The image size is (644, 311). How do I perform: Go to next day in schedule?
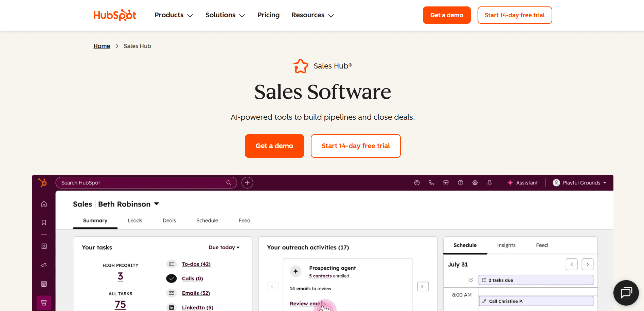click(588, 264)
